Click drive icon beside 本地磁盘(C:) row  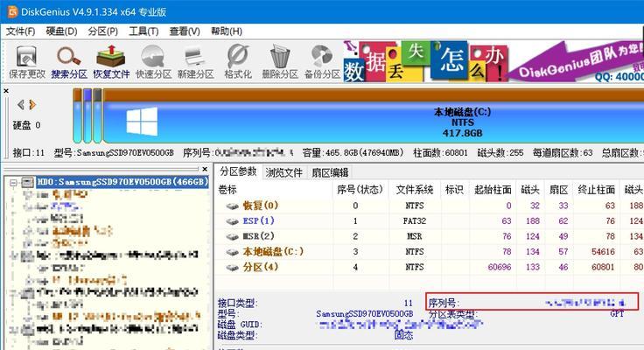click(233, 252)
